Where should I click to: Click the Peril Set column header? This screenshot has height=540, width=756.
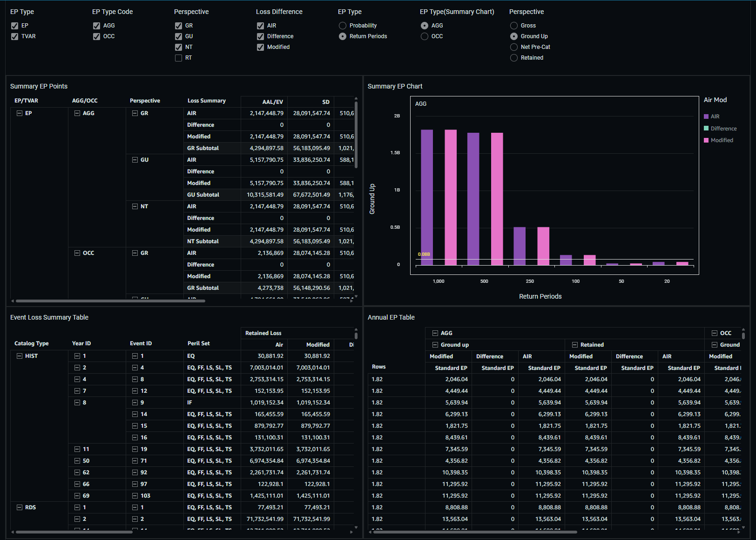click(x=199, y=343)
